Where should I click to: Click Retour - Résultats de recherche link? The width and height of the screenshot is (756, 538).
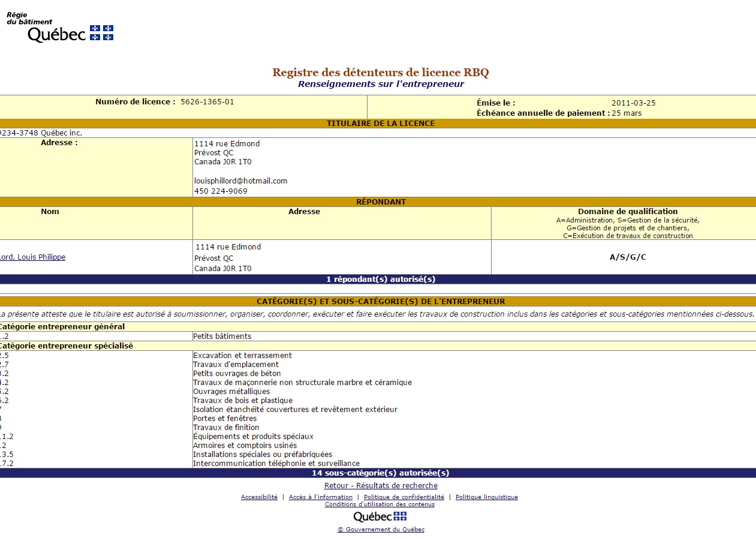(381, 486)
